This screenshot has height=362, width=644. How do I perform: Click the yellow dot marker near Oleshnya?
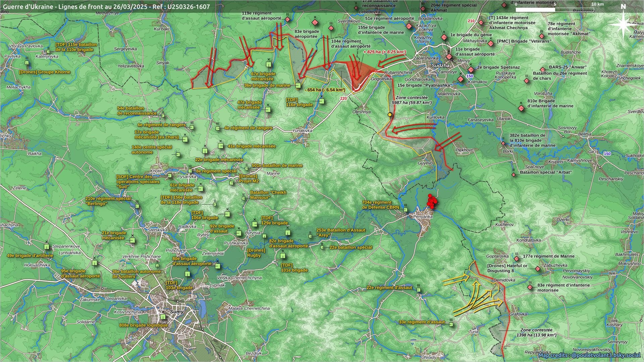pyautogui.click(x=390, y=115)
